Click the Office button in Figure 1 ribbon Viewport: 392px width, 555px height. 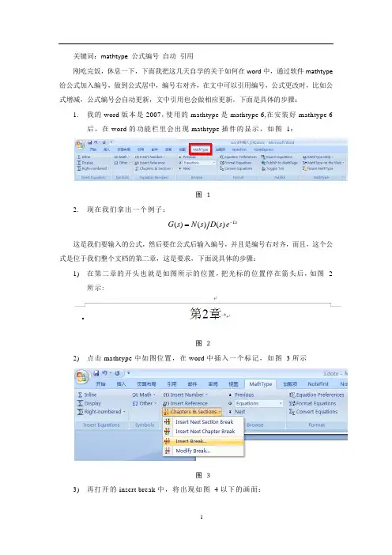coord(81,145)
